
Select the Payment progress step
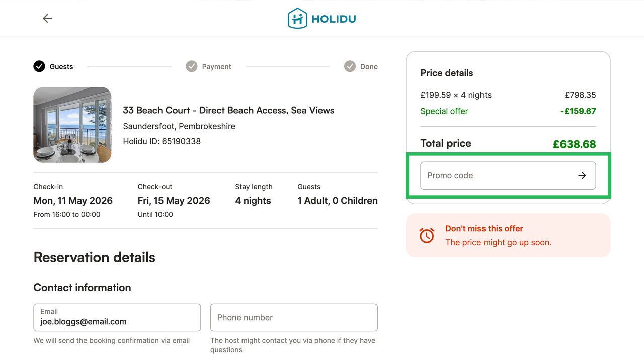pos(208,66)
